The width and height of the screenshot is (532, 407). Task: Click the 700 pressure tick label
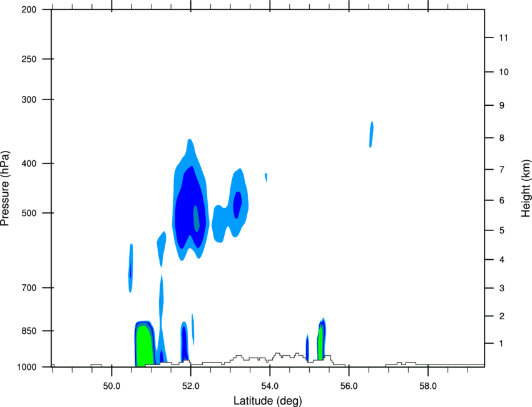click(x=29, y=287)
